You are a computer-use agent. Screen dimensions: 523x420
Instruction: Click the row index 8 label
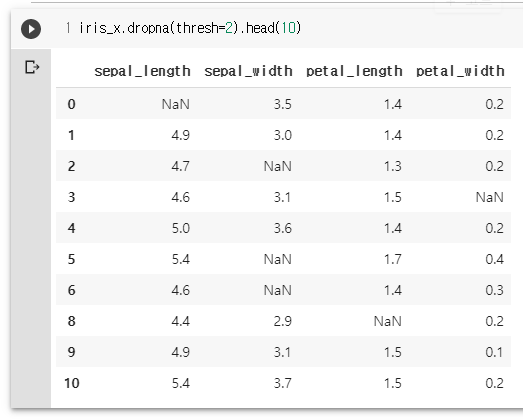(72, 322)
